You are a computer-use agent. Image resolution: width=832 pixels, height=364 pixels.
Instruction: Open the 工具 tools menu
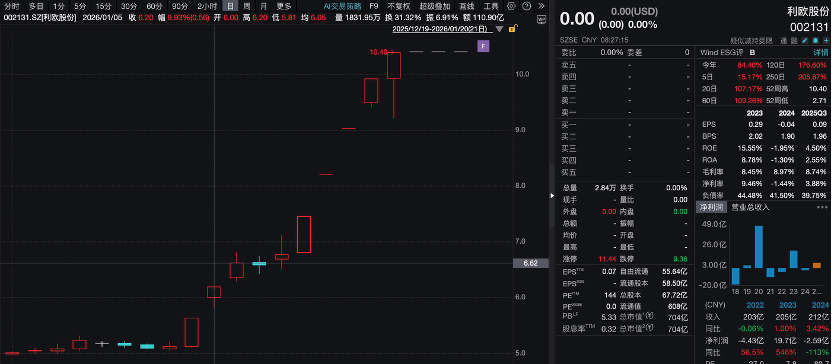[x=491, y=6]
